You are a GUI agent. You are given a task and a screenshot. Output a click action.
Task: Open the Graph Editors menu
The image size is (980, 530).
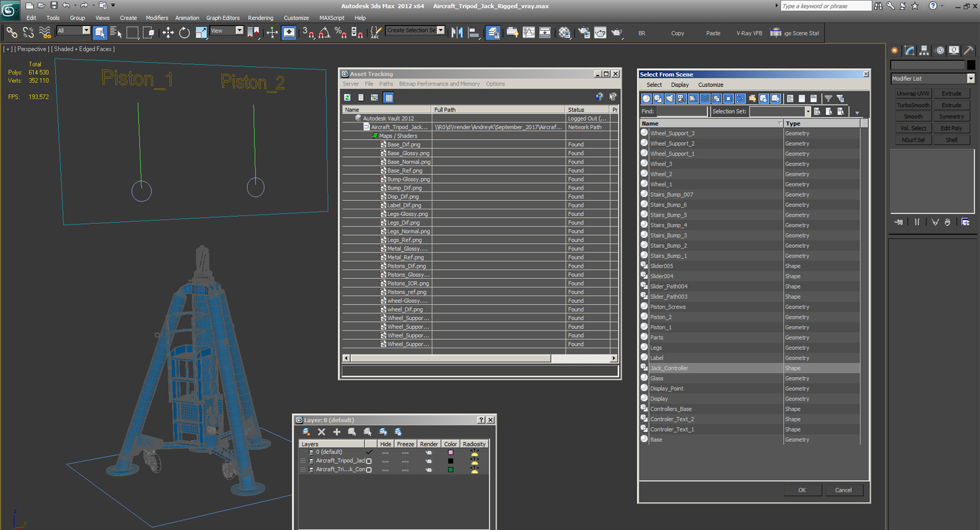click(222, 18)
